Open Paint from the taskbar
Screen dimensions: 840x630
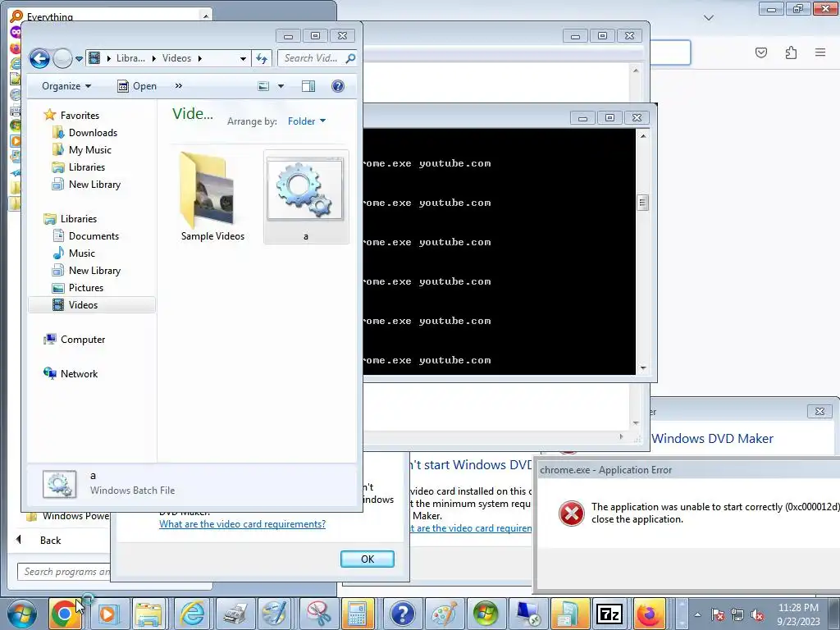444,614
